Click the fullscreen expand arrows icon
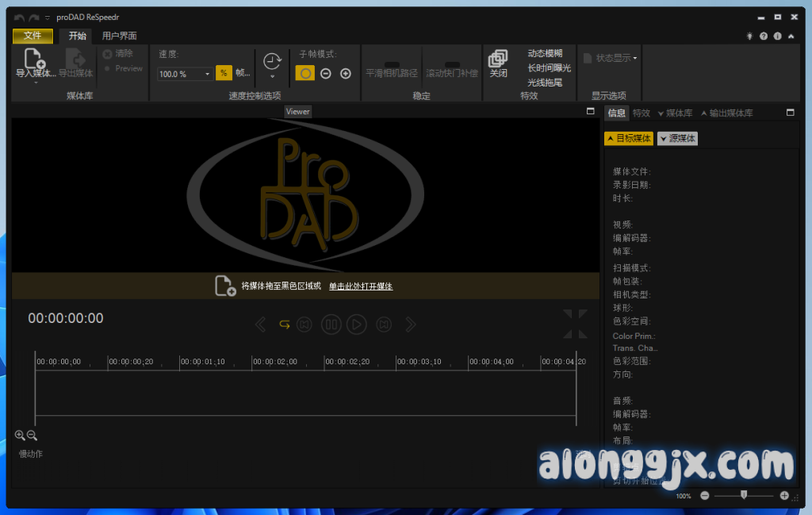The width and height of the screenshot is (812, 515). coord(576,324)
